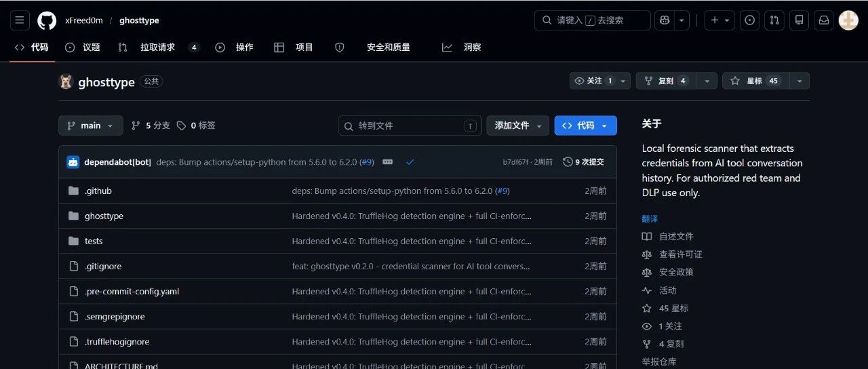The width and height of the screenshot is (868, 369).
Task: Click the .gitignore file icon
Action: (x=73, y=267)
